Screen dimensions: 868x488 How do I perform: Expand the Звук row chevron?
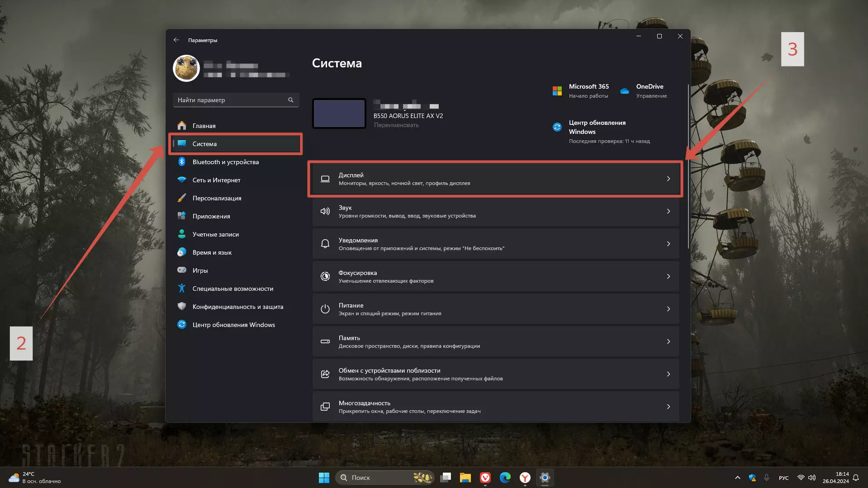(669, 211)
